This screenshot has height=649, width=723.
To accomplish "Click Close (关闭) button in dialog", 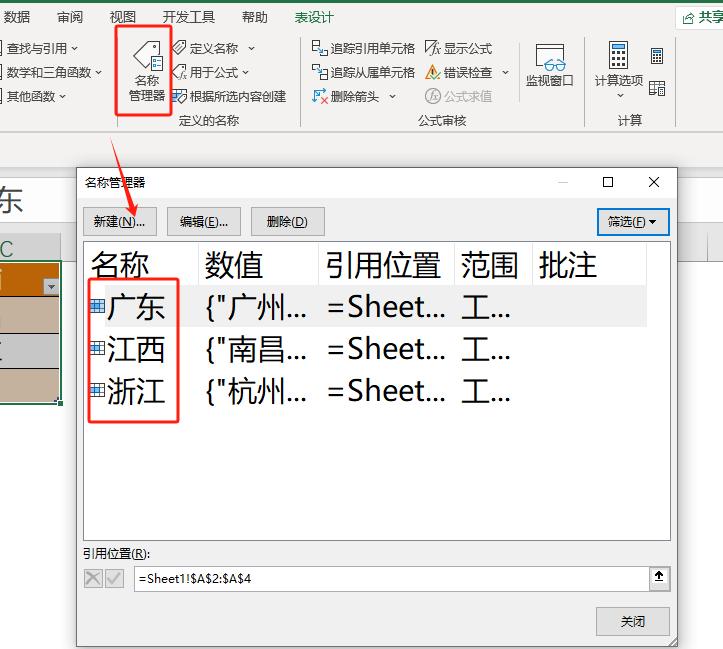I will (x=633, y=621).
